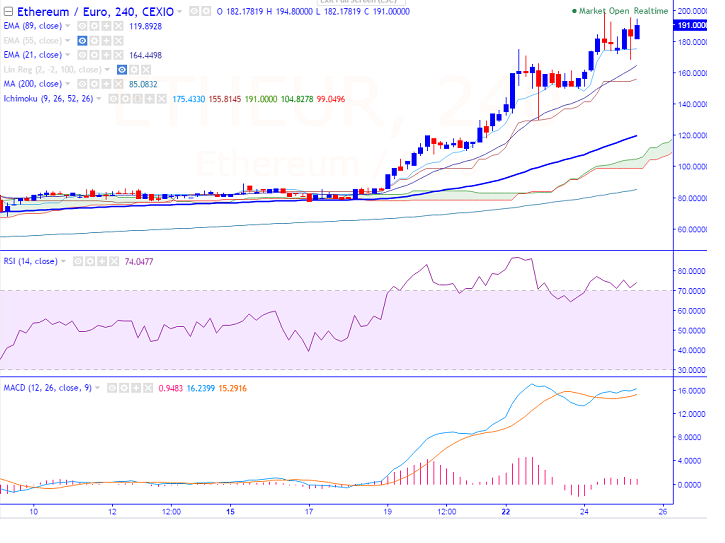This screenshot has width=725, height=543.
Task: Click the plus icon for EMA (21, close)
Action: [x=106, y=55]
